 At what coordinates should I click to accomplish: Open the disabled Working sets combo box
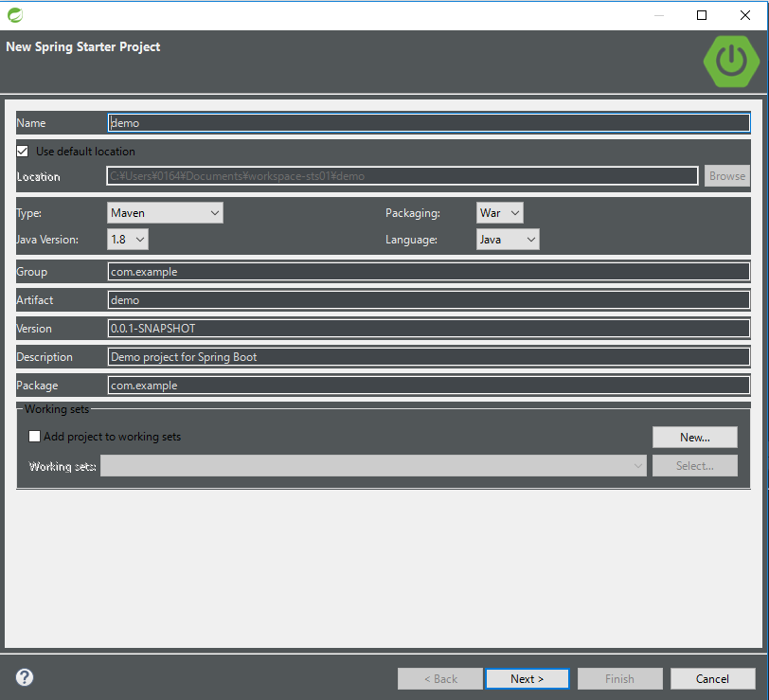coord(373,465)
